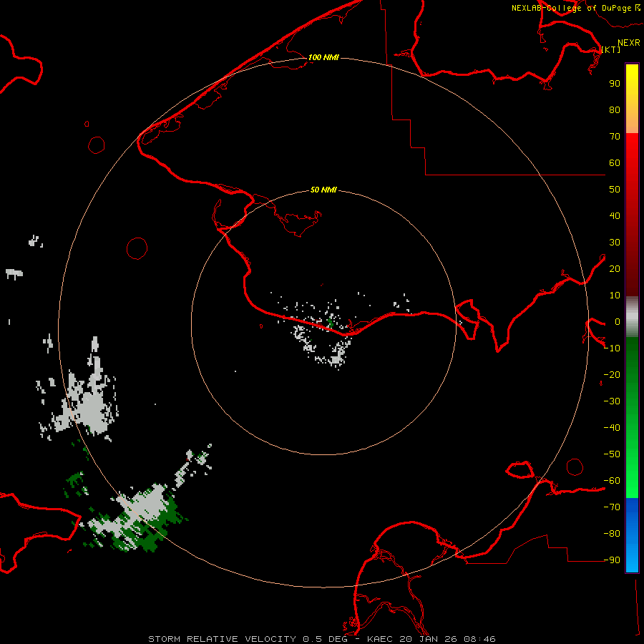644x644 pixels.
Task: Click the "-10" value on velocity scale
Action: pyautogui.click(x=612, y=348)
